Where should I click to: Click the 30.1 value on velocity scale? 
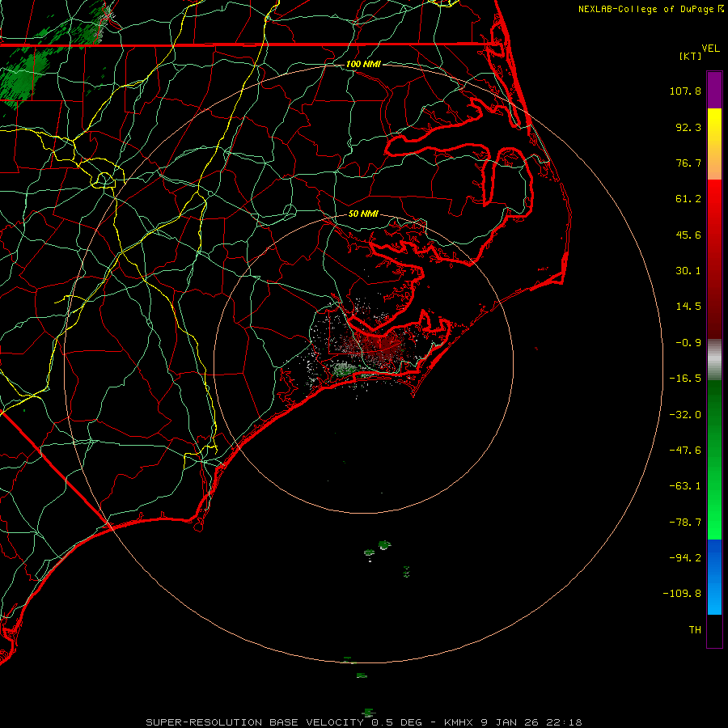pos(688,271)
